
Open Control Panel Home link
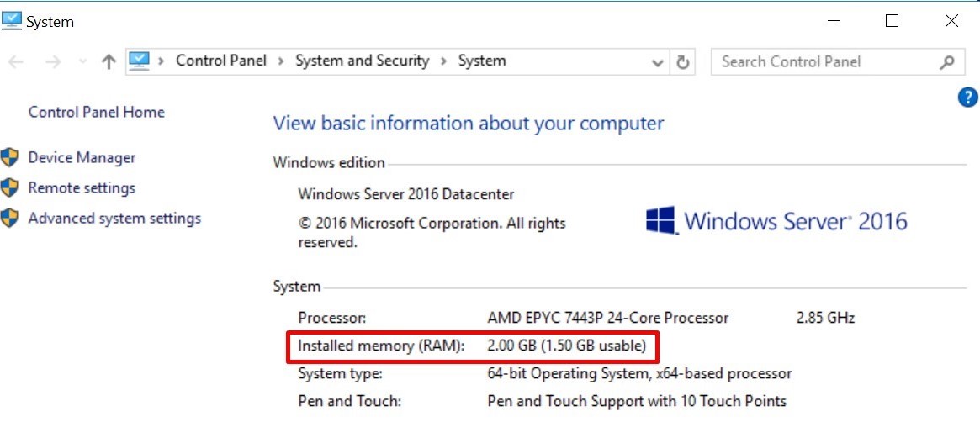(97, 113)
